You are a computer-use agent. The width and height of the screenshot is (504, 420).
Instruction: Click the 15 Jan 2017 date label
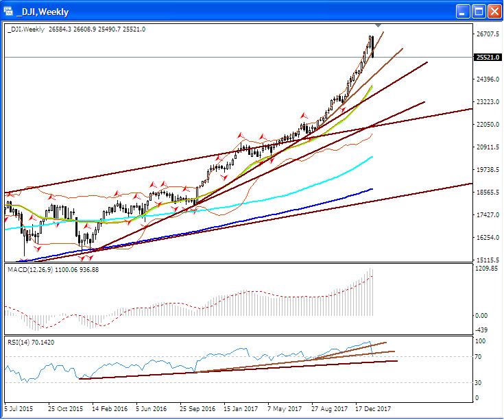tap(239, 408)
